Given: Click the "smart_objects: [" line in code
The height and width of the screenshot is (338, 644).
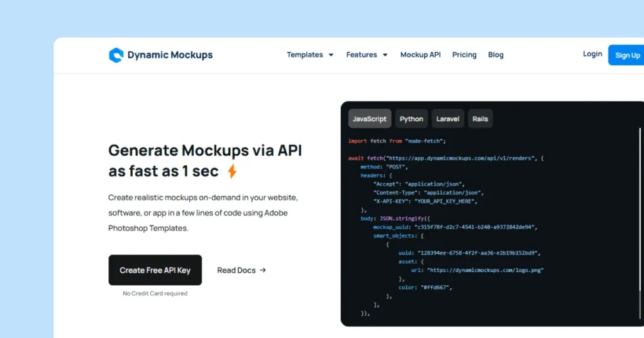Looking at the screenshot, I should (398, 236).
